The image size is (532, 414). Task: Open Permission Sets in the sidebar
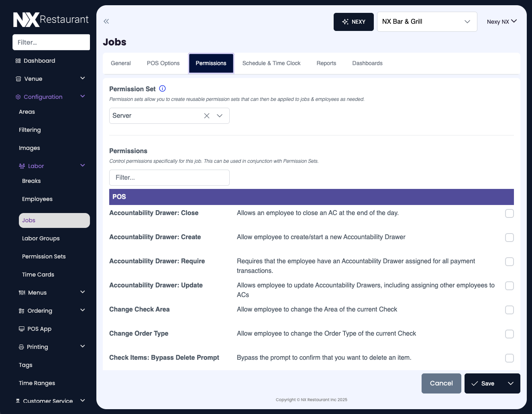pyautogui.click(x=44, y=256)
